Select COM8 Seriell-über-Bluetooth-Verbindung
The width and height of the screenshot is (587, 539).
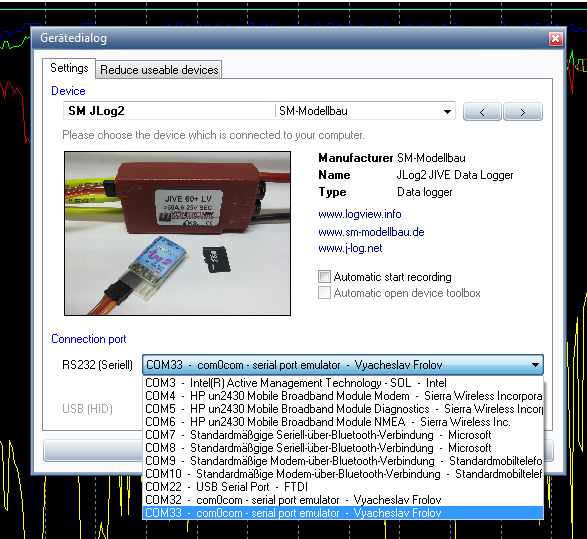pos(343,448)
